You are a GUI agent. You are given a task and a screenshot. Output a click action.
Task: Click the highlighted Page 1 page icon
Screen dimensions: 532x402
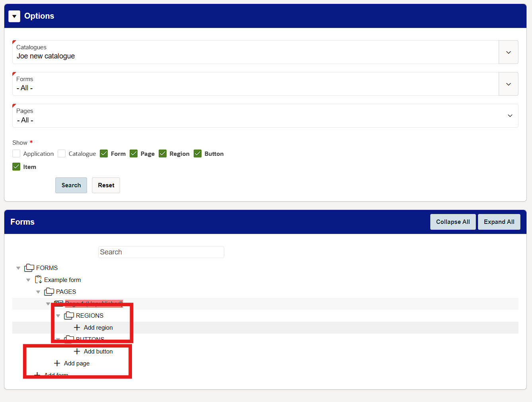58,303
